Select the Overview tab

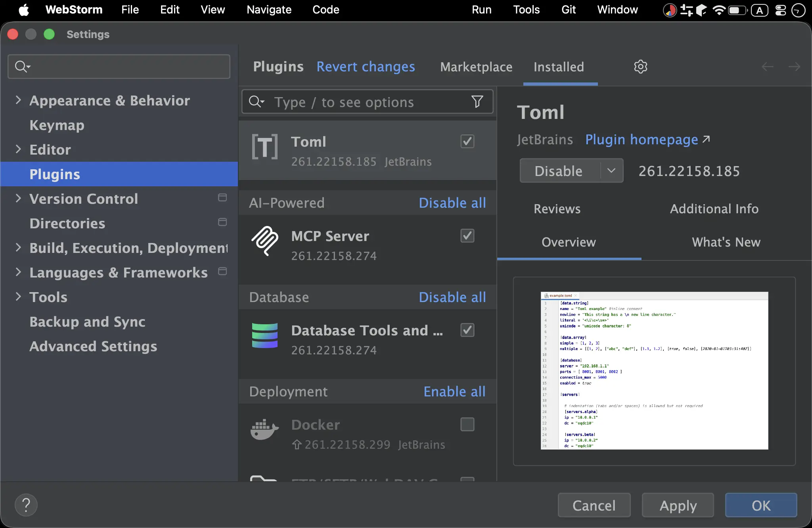(569, 242)
